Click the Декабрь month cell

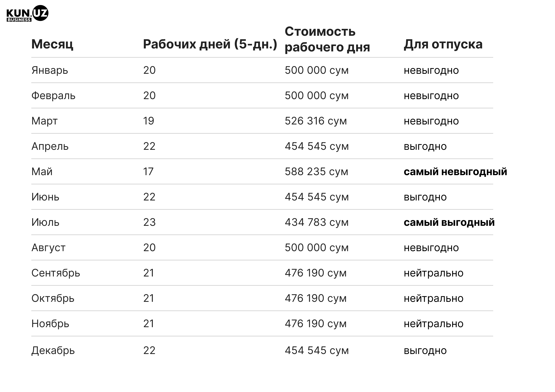click(53, 351)
